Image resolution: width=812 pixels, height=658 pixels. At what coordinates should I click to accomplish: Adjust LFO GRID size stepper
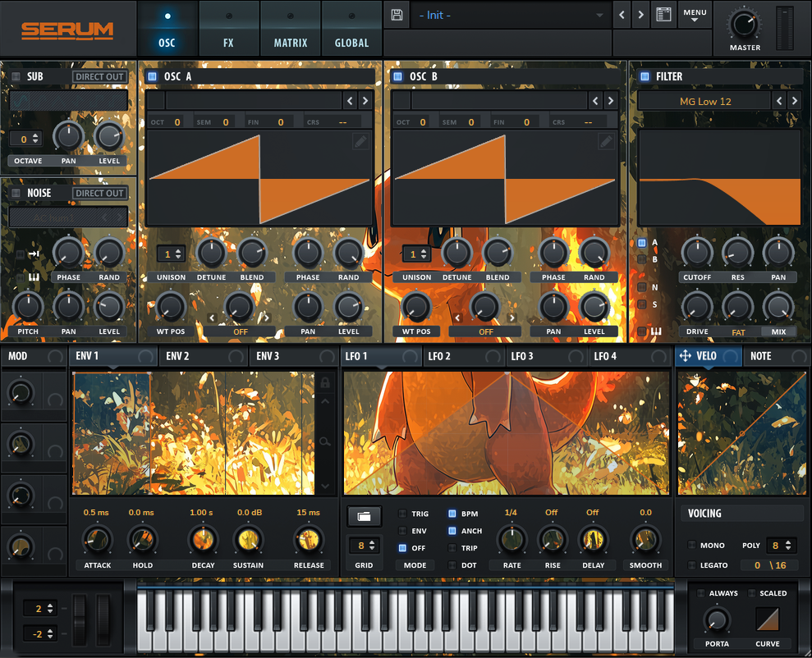tap(372, 546)
